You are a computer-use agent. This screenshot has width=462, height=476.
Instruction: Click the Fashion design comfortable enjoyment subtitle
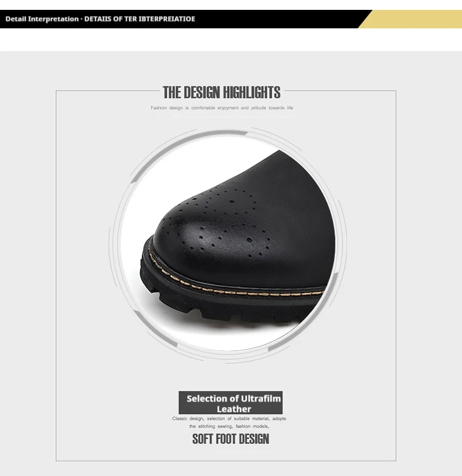[222, 108]
